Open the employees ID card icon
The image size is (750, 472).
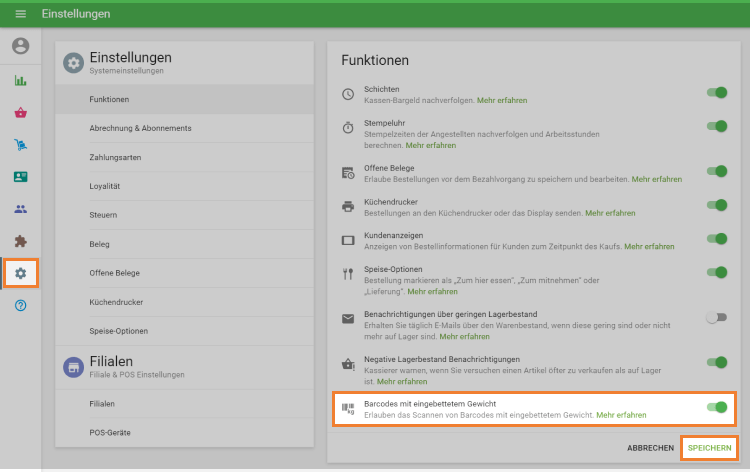(x=20, y=177)
